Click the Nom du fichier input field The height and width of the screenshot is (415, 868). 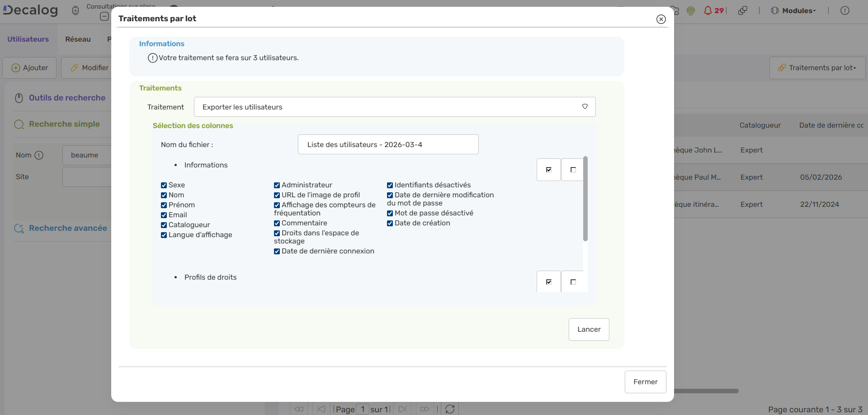pyautogui.click(x=388, y=145)
